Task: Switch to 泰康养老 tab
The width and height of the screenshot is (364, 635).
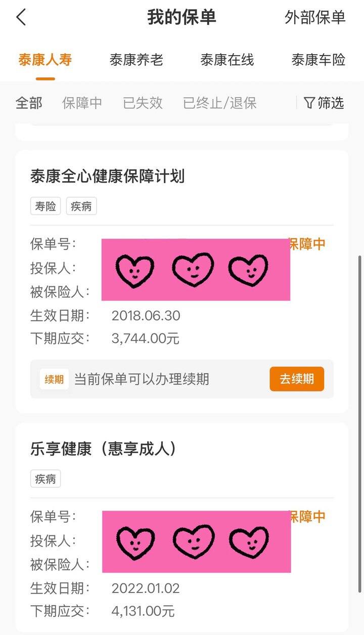Action: tap(136, 60)
